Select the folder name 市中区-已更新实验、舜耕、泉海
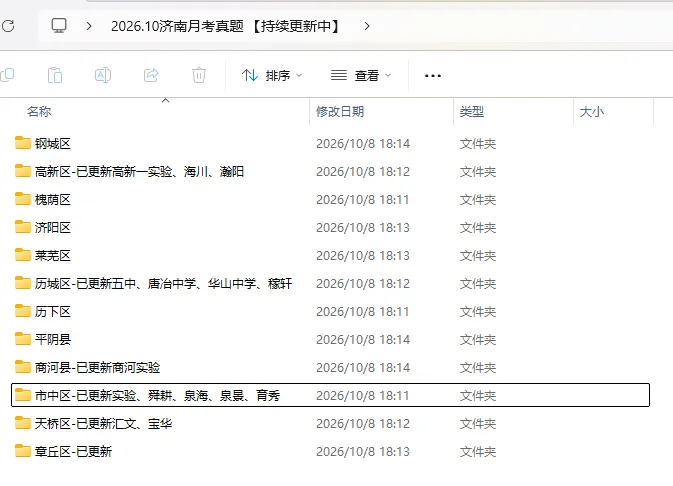The width and height of the screenshot is (673, 486). tap(158, 396)
